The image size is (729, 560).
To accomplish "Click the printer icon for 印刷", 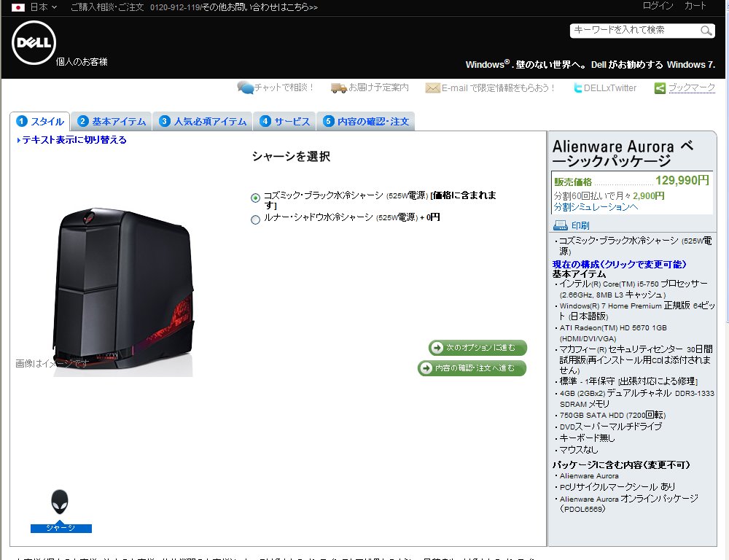I will (560, 225).
